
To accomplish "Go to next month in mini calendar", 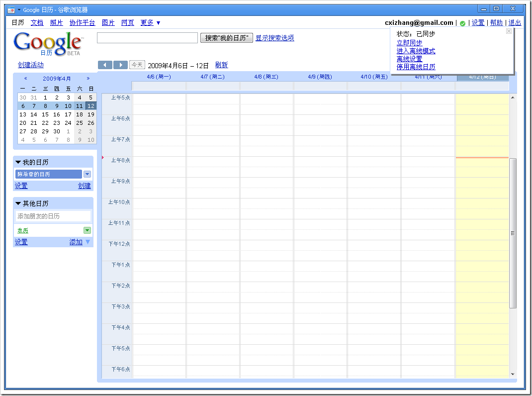I will 88,79.
